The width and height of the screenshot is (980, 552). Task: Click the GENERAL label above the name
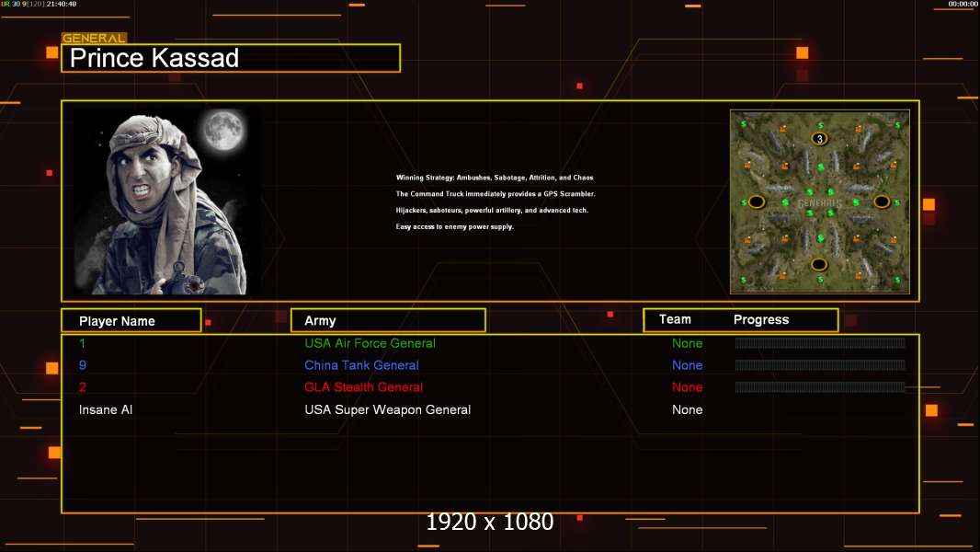[x=94, y=38]
